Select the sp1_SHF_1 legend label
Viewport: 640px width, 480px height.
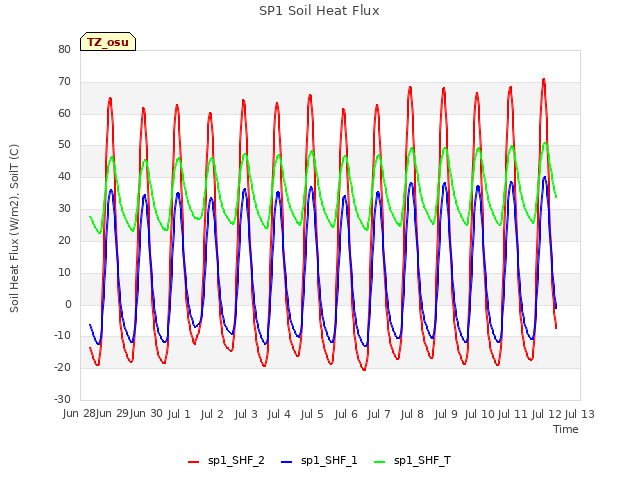tap(329, 461)
